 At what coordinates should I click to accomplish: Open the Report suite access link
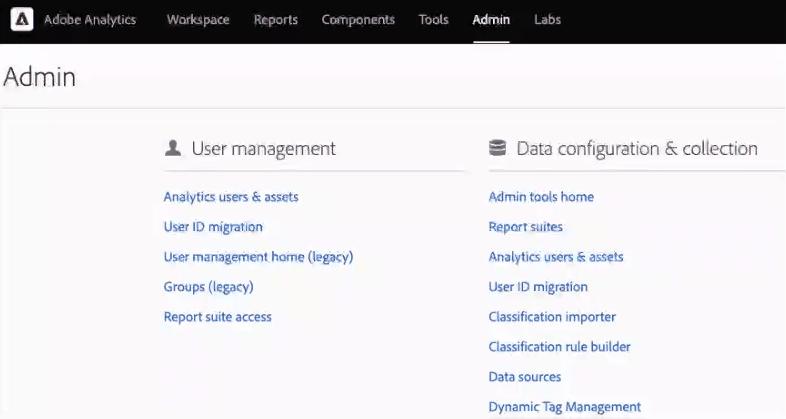[x=218, y=317]
